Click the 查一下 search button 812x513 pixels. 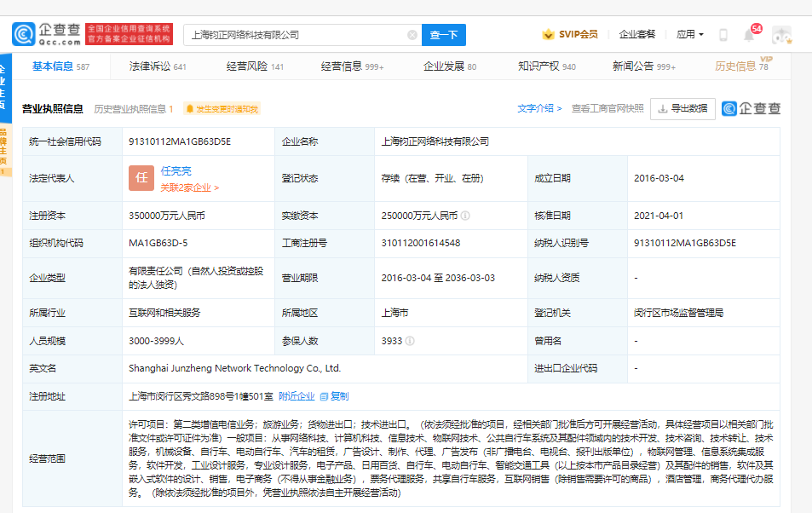click(444, 35)
